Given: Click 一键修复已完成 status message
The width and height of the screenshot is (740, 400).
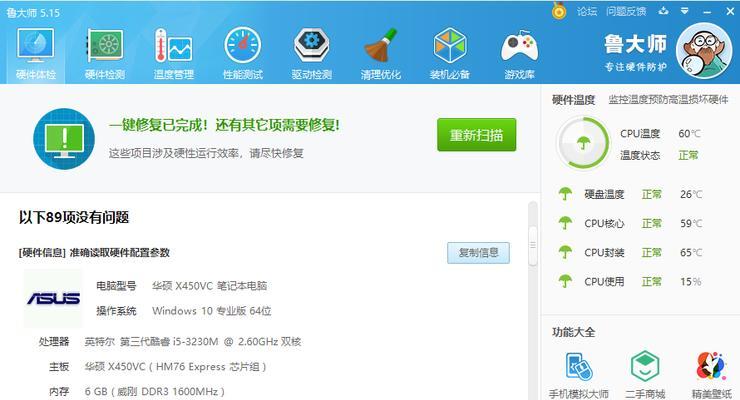Looking at the screenshot, I should point(224,125).
